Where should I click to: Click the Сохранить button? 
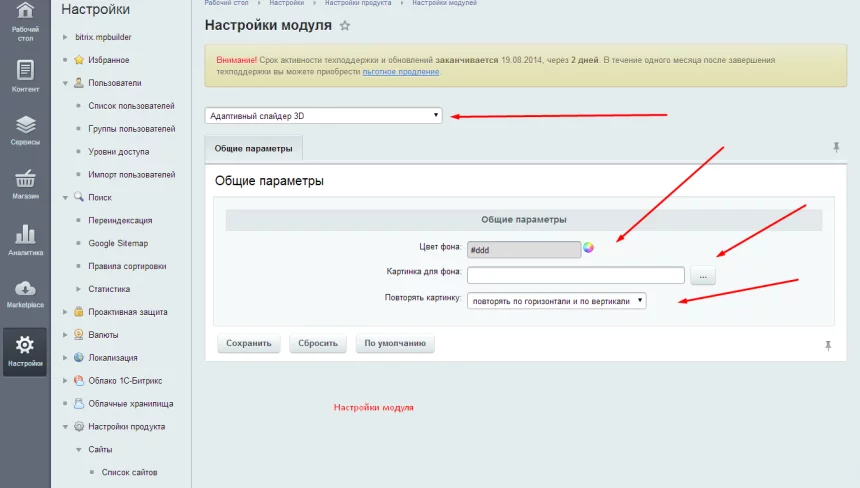click(249, 343)
